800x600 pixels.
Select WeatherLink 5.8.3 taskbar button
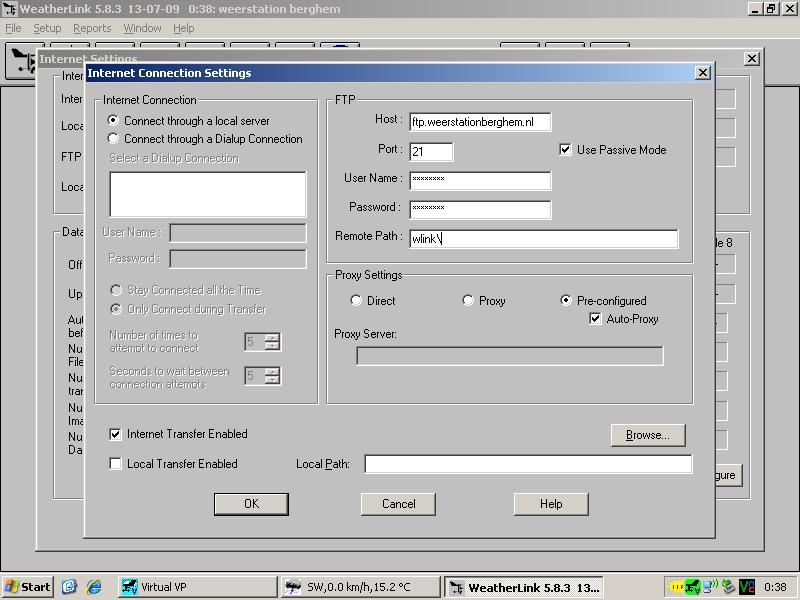click(x=524, y=587)
